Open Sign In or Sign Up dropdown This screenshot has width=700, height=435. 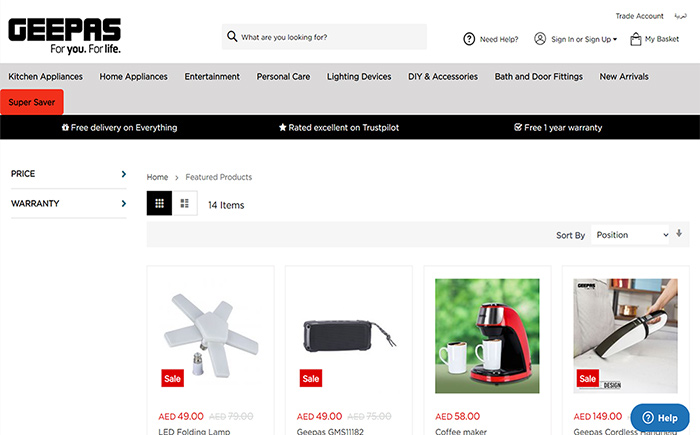point(584,39)
